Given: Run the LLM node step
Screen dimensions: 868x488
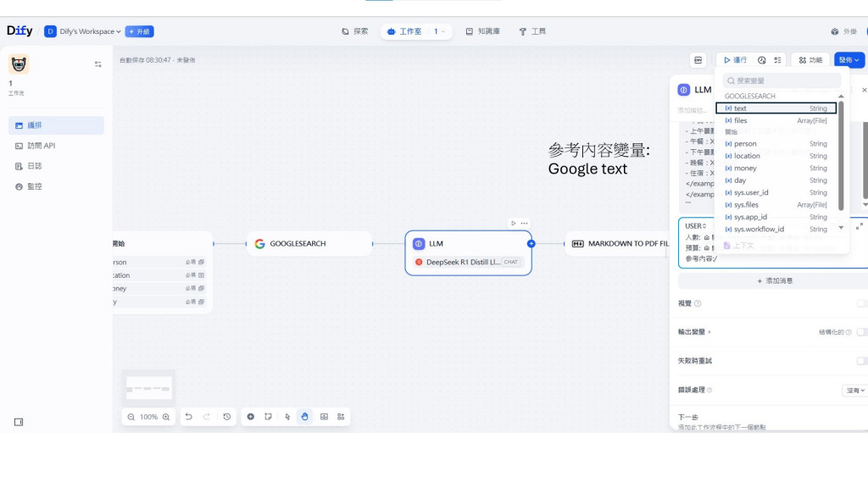Looking at the screenshot, I should coord(514,223).
